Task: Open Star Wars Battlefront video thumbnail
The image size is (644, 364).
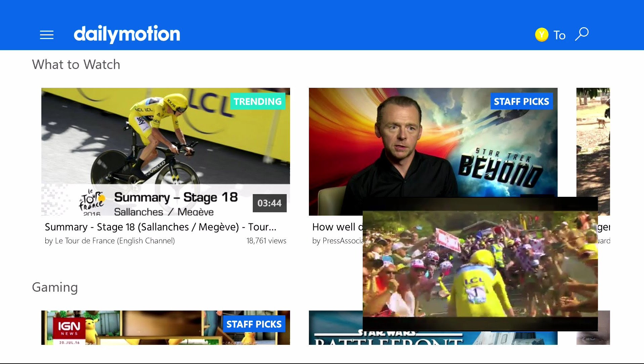Action: click(335, 327)
